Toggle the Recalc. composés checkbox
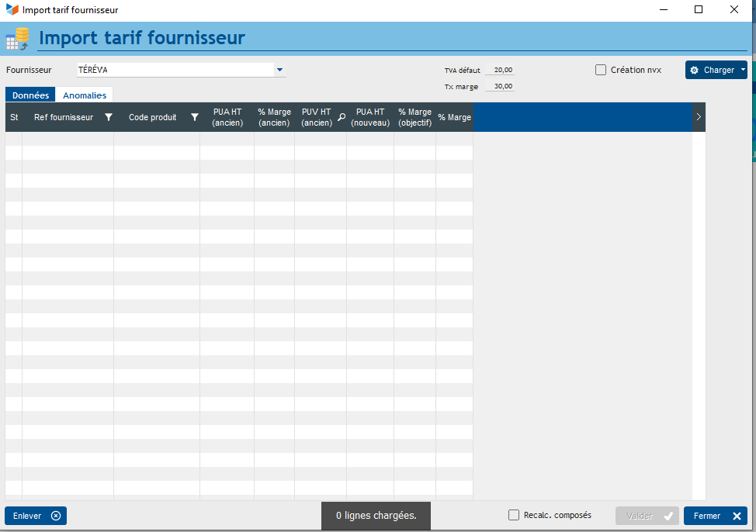Image resolution: width=756 pixels, height=532 pixels. (514, 515)
